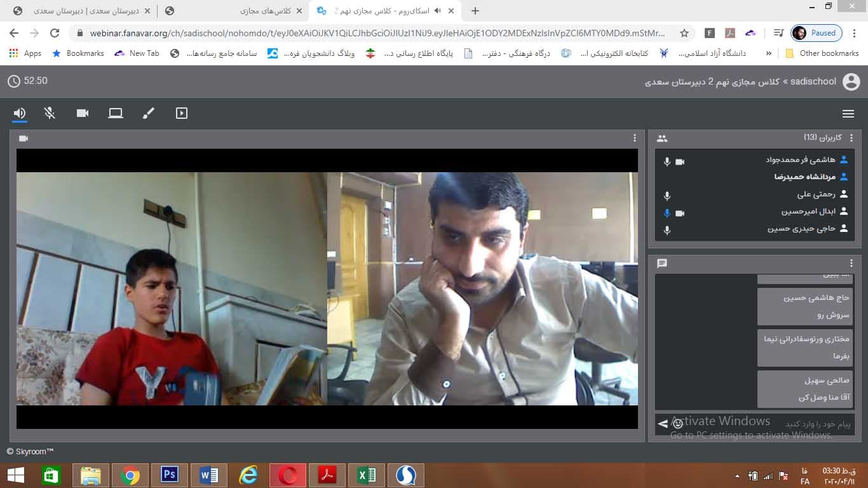The height and width of the screenshot is (488, 868).
Task: Open the whiteboard brush tool
Action: pyautogui.click(x=148, y=113)
